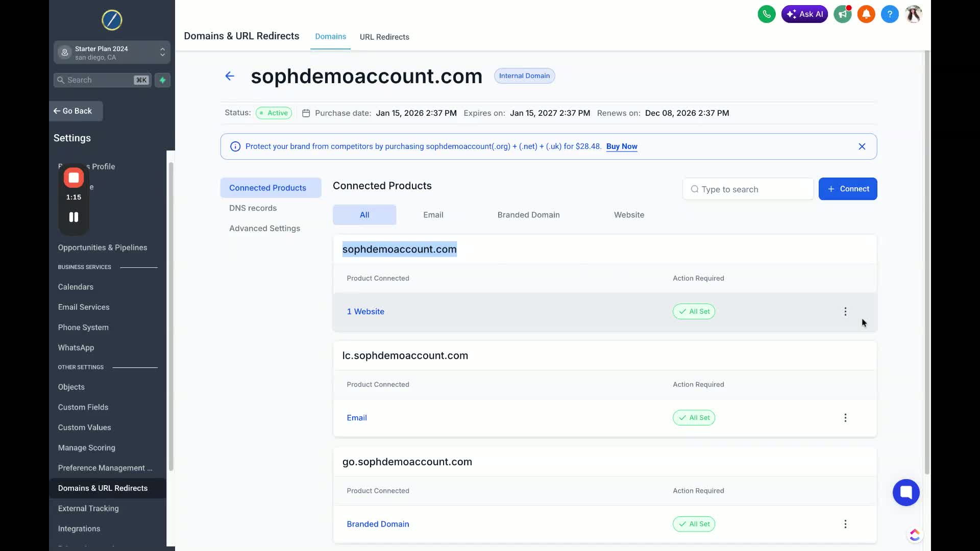This screenshot has height=551, width=980.
Task: Click the green phone dialer icon
Action: pyautogui.click(x=766, y=14)
